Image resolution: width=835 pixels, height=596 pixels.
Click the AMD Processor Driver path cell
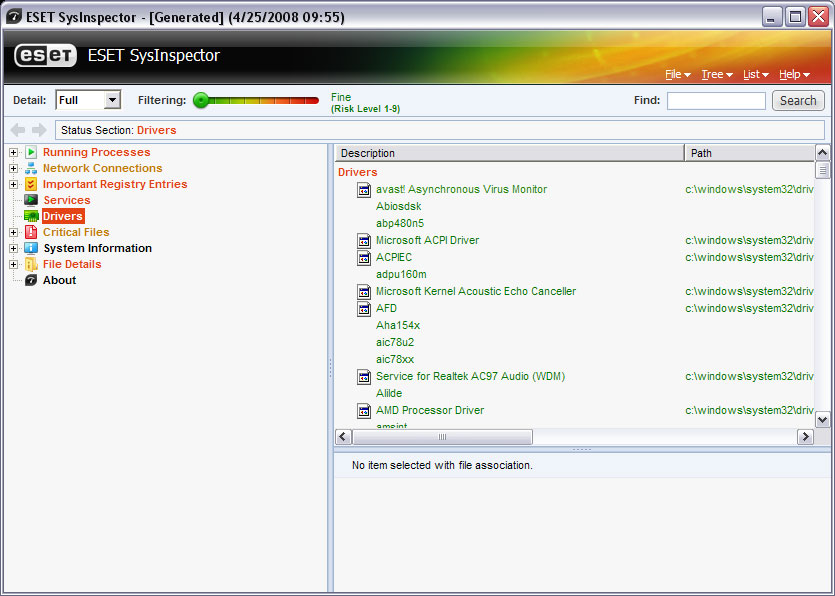coord(749,411)
